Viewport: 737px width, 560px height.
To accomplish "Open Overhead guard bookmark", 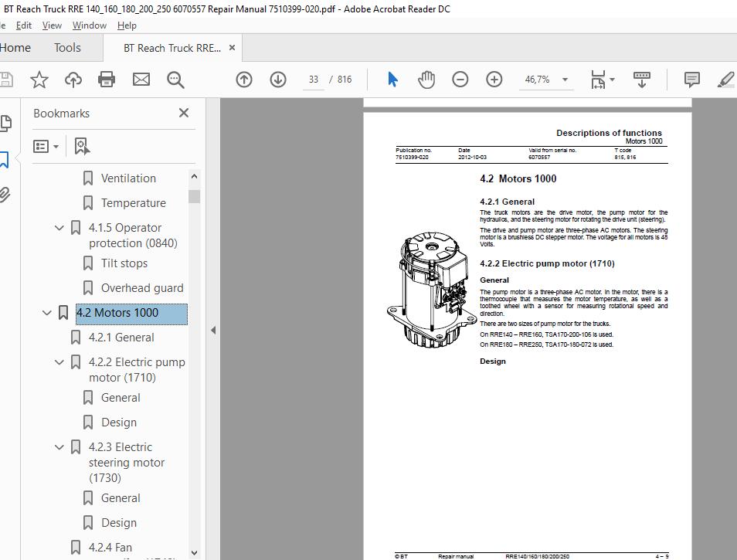I will pos(142,288).
